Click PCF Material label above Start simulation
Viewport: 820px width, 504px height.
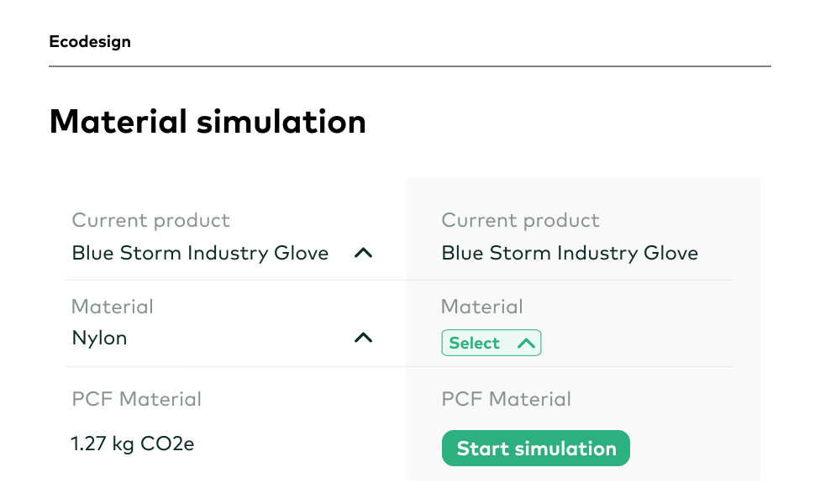[x=506, y=399]
